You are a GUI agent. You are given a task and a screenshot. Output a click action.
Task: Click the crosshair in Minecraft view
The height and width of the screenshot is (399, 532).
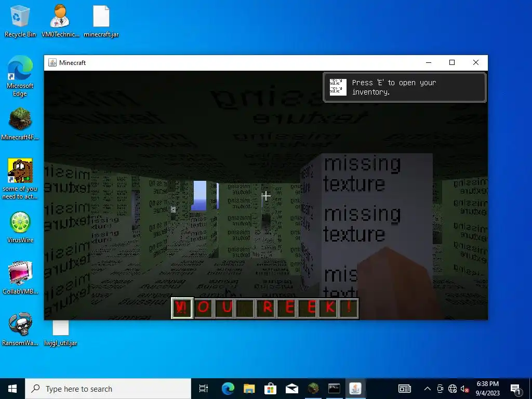pos(265,196)
